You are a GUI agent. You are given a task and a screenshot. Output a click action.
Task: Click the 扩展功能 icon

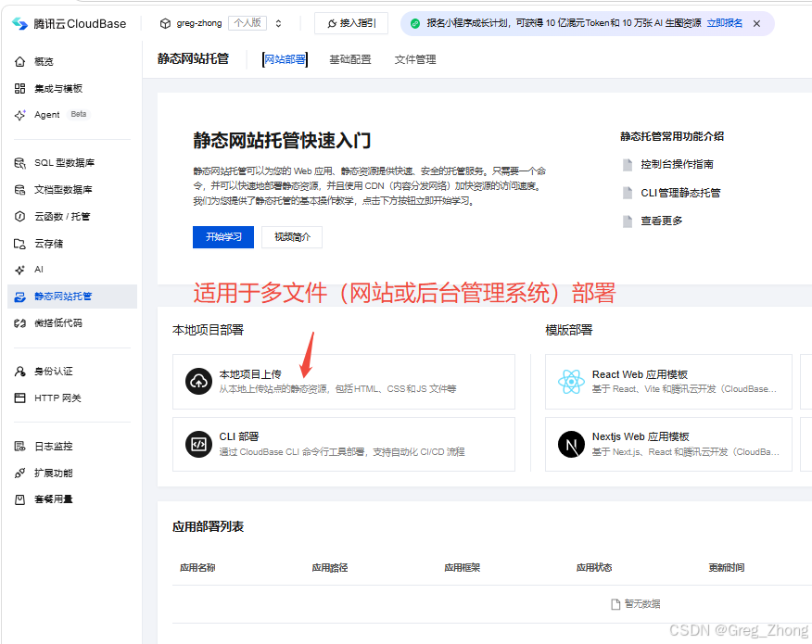[19, 474]
